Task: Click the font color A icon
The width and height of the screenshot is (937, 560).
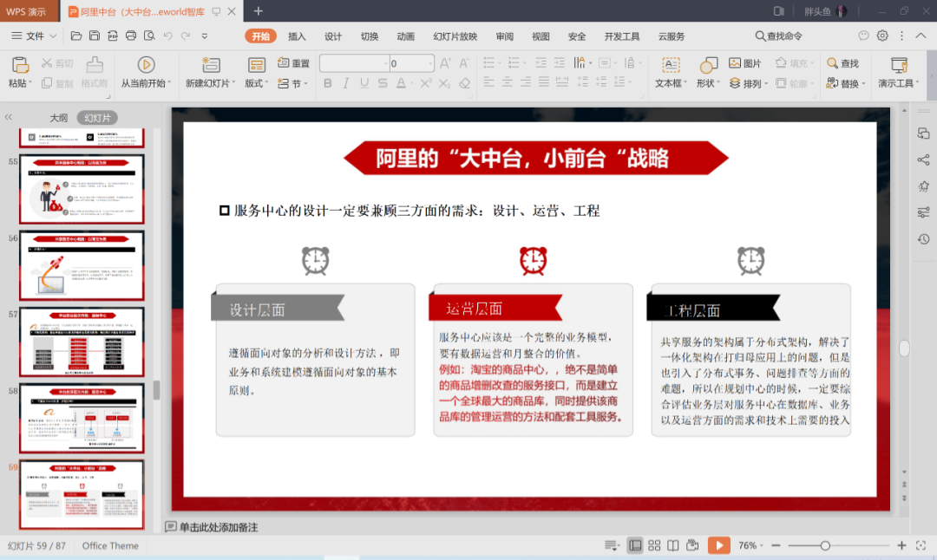Action: (x=401, y=83)
